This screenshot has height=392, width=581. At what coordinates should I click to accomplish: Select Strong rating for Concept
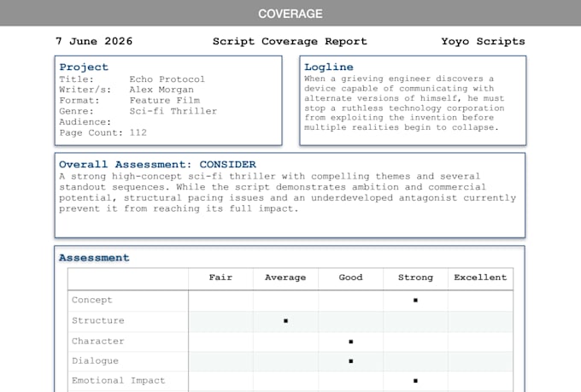point(415,301)
